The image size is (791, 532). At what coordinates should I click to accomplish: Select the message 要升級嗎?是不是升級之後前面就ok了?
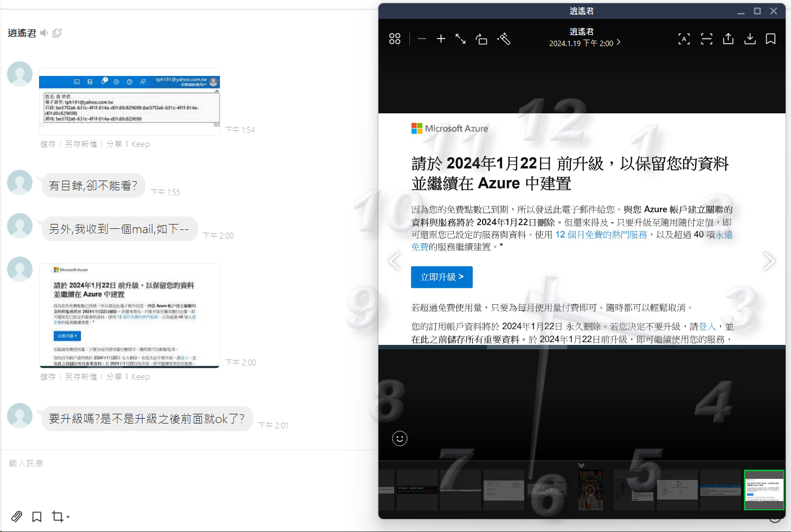[x=147, y=419]
